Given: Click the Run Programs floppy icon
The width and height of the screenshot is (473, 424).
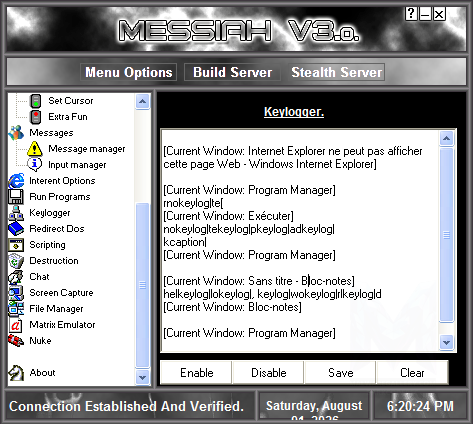Looking at the screenshot, I should 16,197.
